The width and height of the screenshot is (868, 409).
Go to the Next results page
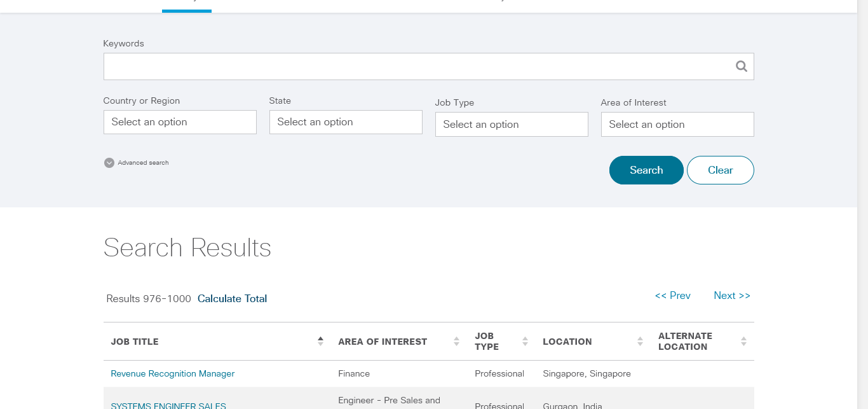[x=731, y=296]
